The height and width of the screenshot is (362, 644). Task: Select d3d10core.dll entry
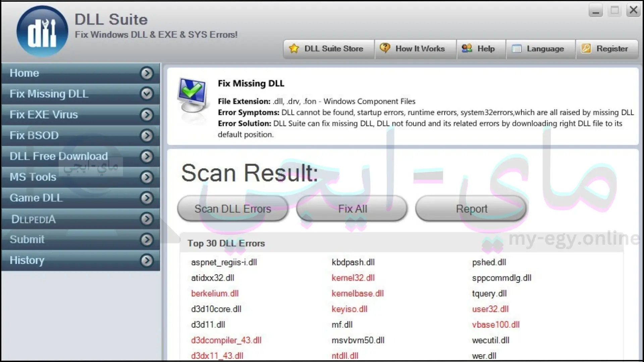216,309
